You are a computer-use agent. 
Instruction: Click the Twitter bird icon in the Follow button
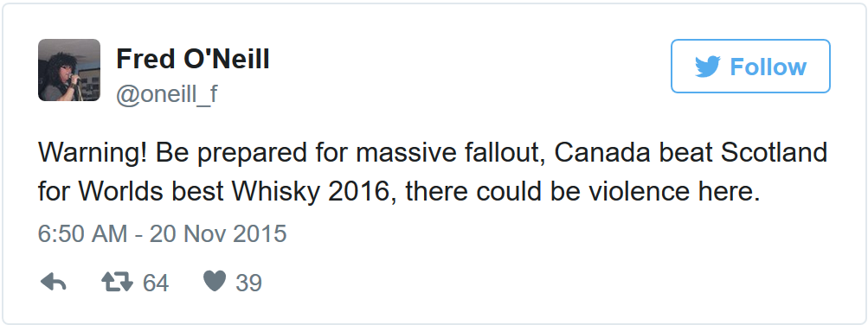click(x=707, y=67)
